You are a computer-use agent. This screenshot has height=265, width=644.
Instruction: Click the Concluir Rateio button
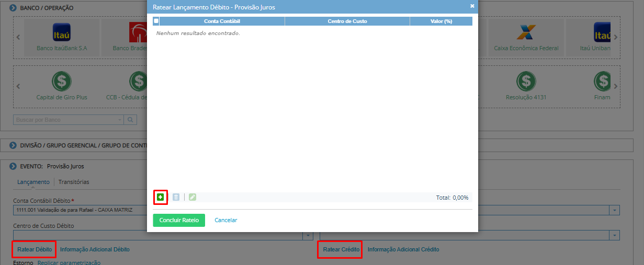179,220
